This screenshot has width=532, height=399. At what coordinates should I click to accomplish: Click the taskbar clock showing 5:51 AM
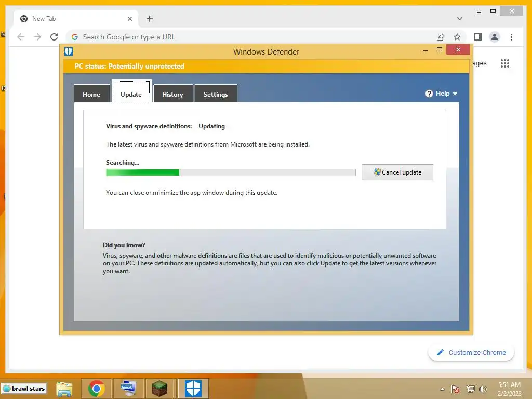click(x=510, y=389)
